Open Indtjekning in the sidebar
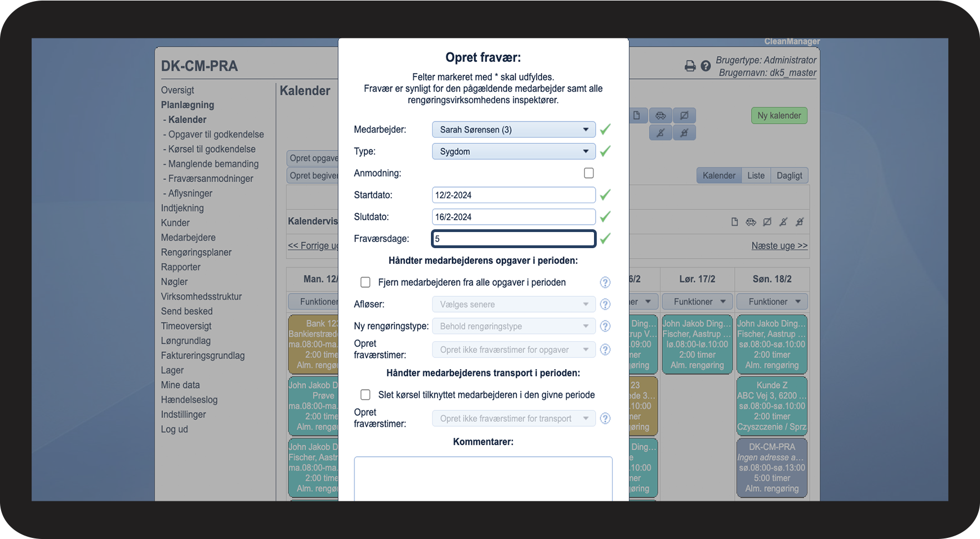Viewport: 980px width, 539px height. point(182,208)
